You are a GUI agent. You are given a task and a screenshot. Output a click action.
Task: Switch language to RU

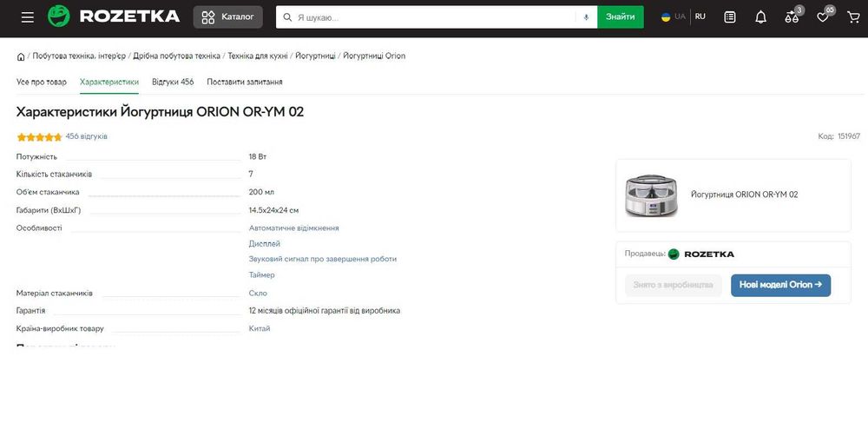[700, 16]
